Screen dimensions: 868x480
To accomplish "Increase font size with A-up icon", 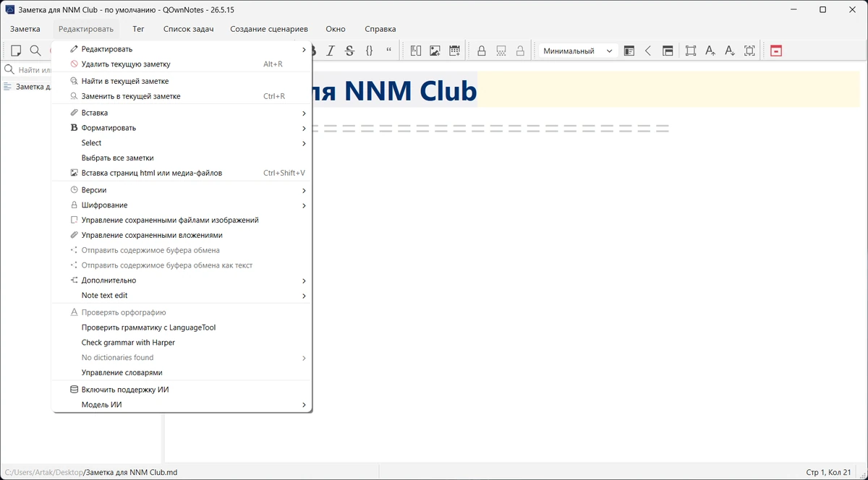I will [710, 51].
